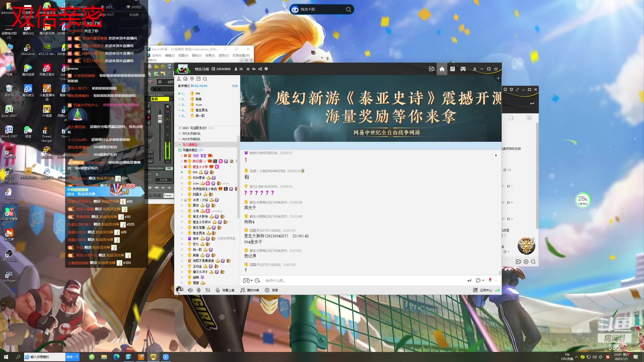644x362 pixels.
Task: Open the emoji dropdown beside the chat input
Action: tap(257, 281)
